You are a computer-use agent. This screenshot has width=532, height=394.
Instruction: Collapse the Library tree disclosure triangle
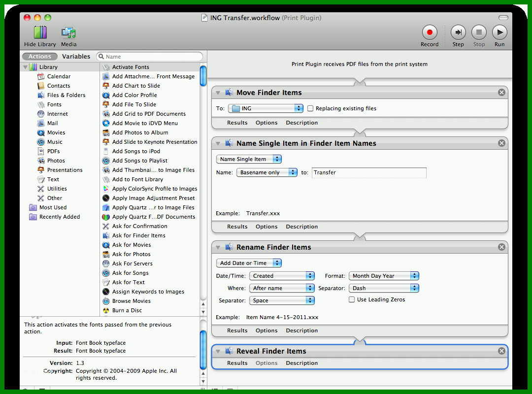26,67
